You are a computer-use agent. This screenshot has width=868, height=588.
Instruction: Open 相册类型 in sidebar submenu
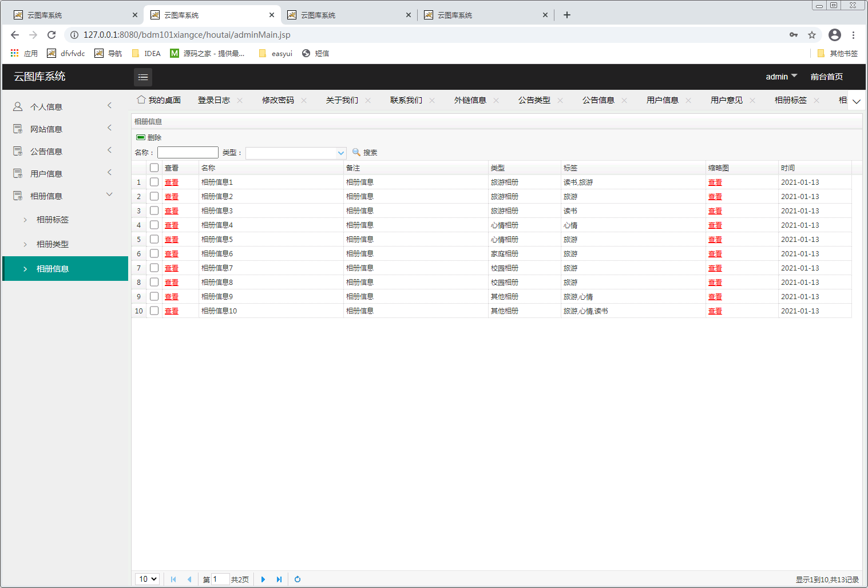click(65, 244)
